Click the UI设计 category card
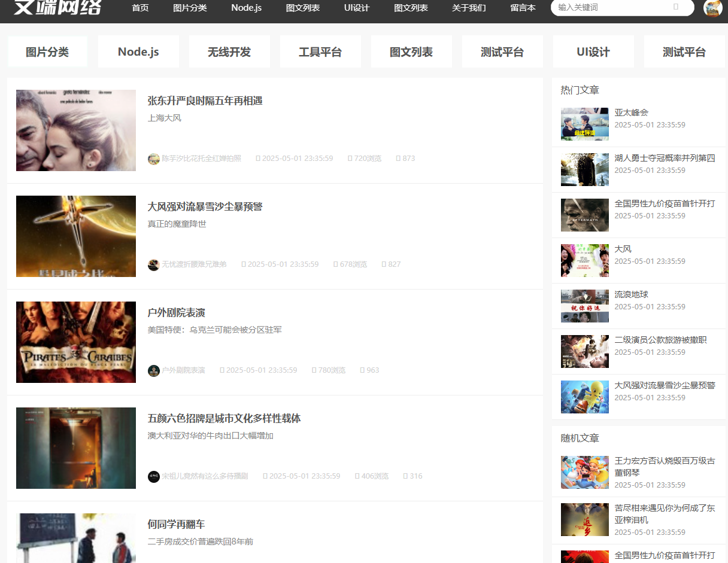 [593, 52]
